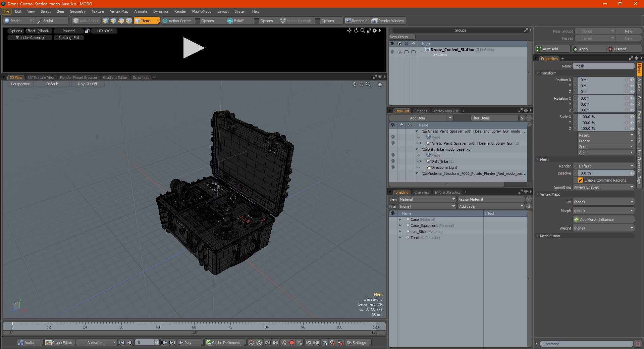
Task: Step forward one frame
Action: [x=164, y=343]
